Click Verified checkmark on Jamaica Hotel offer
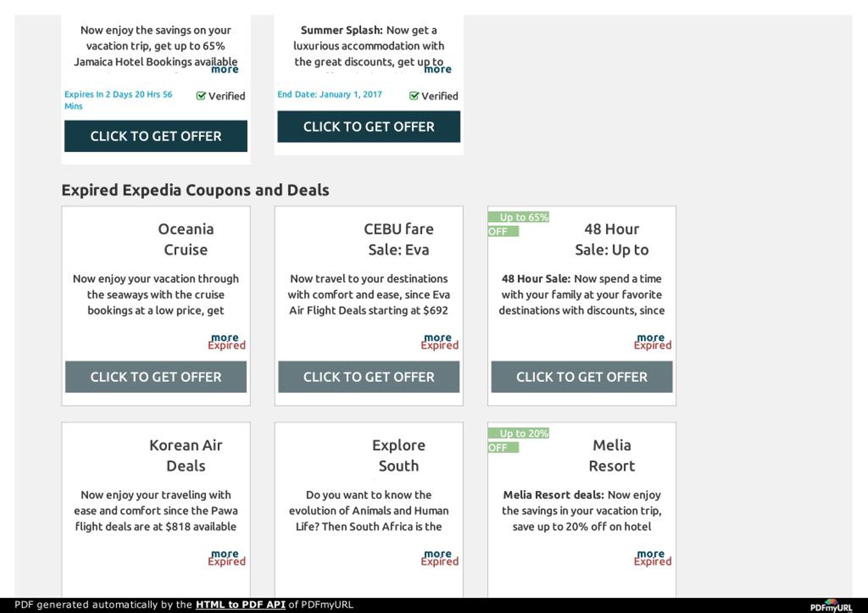 [x=201, y=96]
